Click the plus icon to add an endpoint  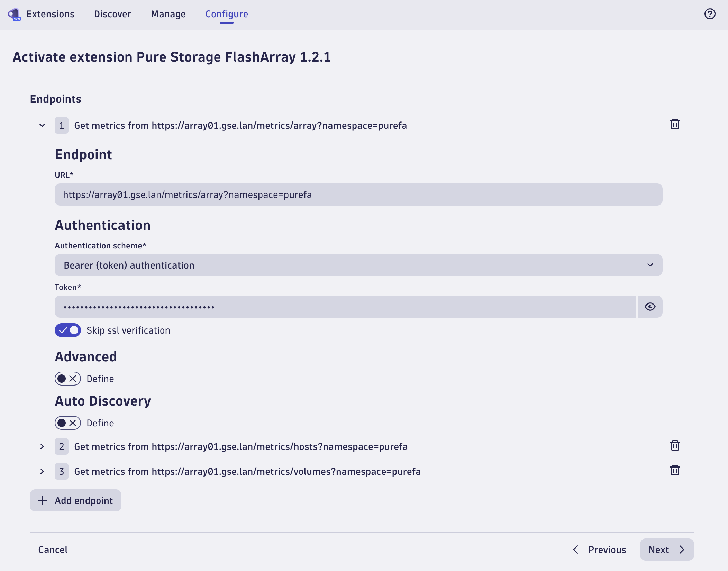coord(42,500)
